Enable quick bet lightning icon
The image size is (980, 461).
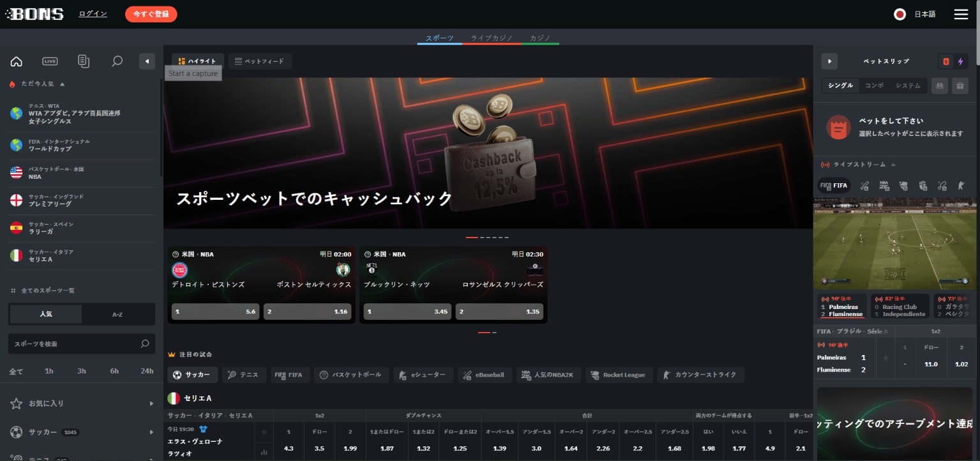pyautogui.click(x=960, y=61)
